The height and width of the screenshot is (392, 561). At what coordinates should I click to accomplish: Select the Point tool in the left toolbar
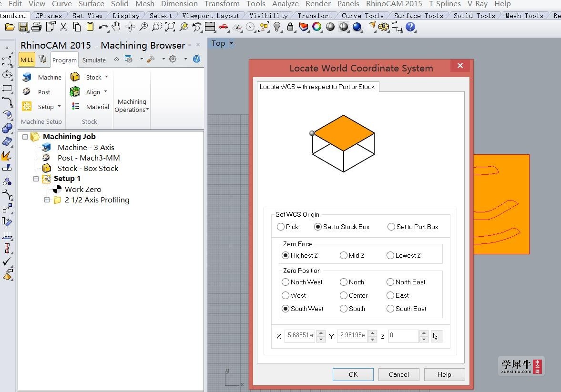[7, 48]
